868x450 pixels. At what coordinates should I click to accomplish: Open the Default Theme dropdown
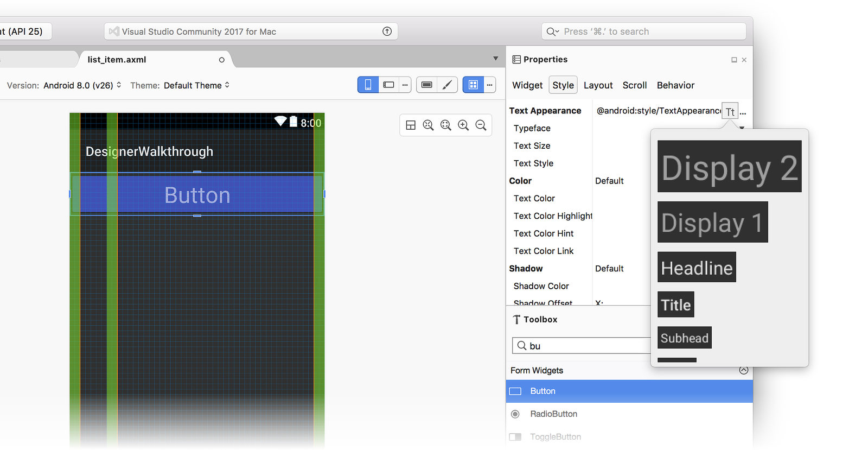(x=197, y=85)
